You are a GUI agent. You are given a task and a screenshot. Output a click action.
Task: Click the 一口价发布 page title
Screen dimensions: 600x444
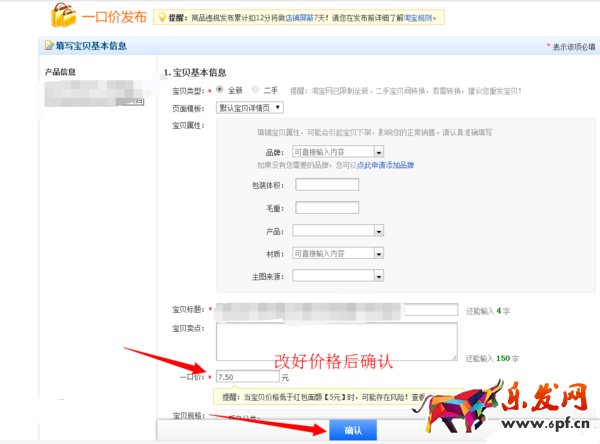pyautogui.click(x=114, y=17)
